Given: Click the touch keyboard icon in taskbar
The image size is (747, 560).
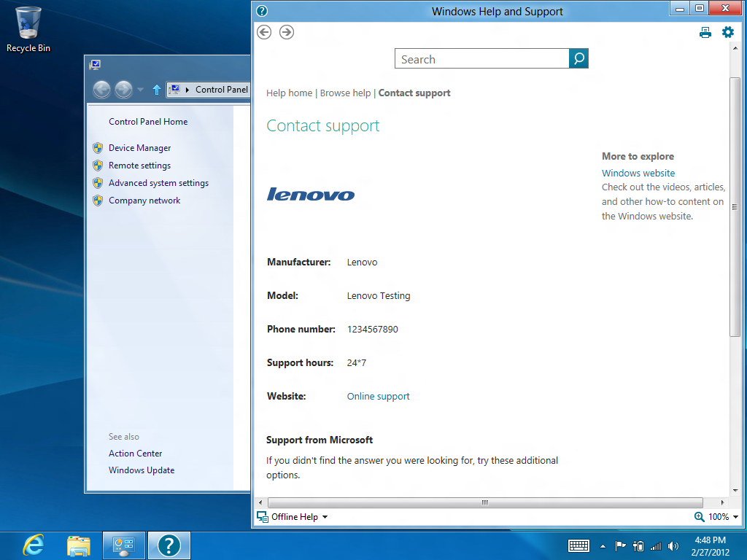Looking at the screenshot, I should pos(578,545).
